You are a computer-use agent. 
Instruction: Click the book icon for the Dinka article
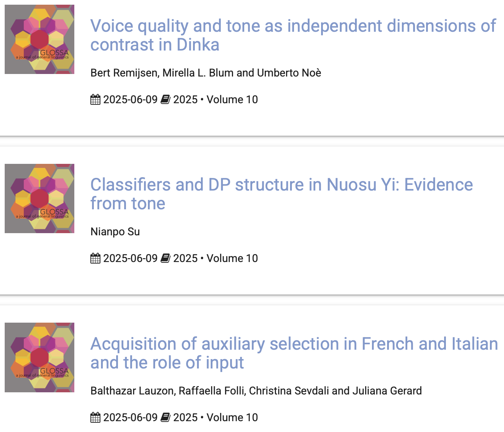point(165,100)
